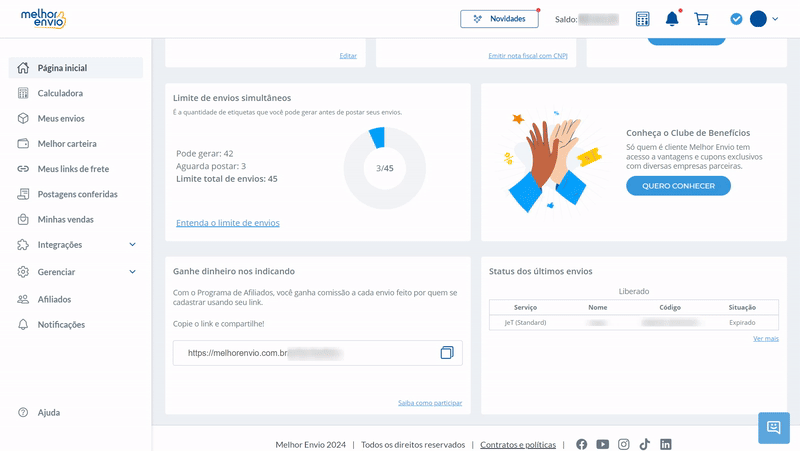Click the Expirado status cell
800x451 pixels.
742,322
